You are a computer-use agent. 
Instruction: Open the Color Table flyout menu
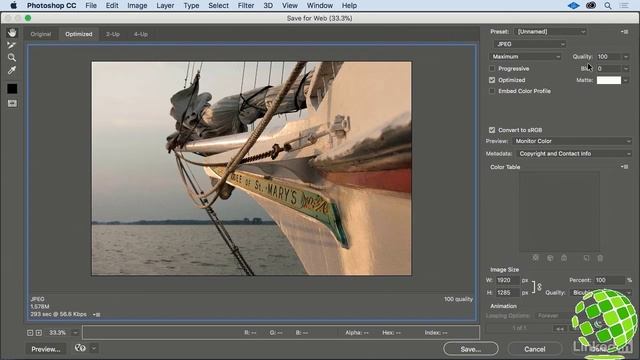(624, 167)
